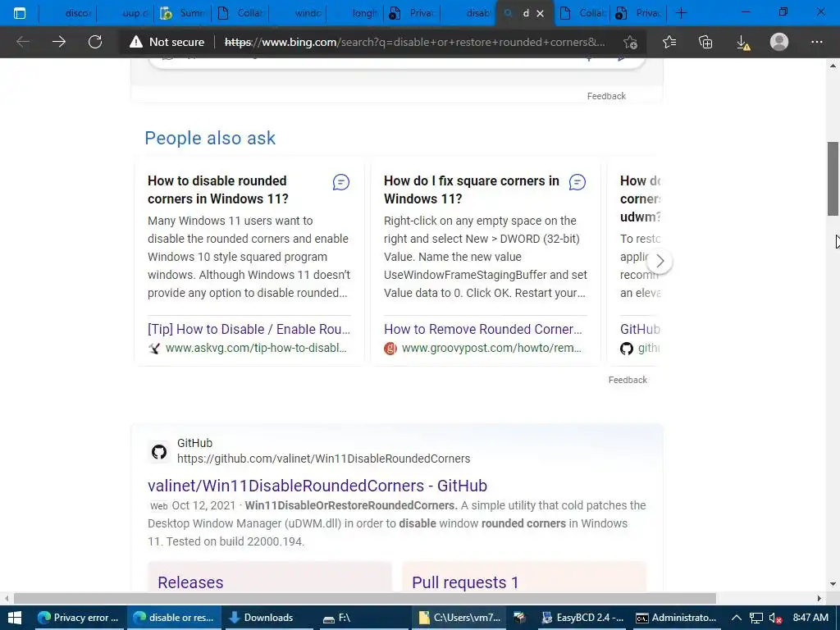
Task: Switch to the 'disab' tab
Action: pyautogui.click(x=468, y=13)
